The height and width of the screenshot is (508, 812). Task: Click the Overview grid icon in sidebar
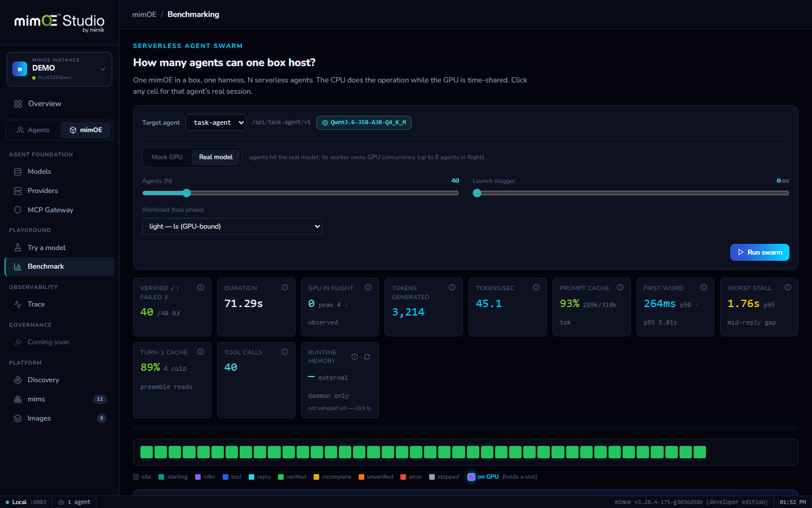(x=18, y=104)
